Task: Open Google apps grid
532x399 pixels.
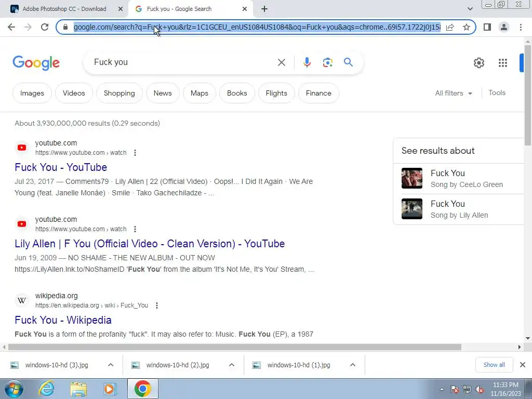Action: [x=503, y=63]
